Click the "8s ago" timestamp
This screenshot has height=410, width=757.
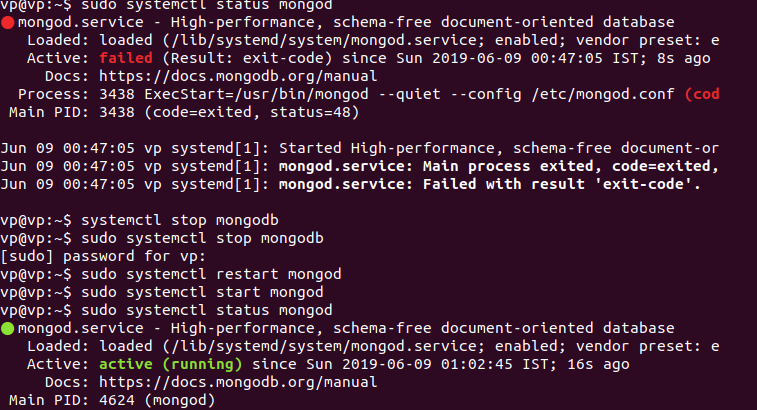(x=678, y=58)
